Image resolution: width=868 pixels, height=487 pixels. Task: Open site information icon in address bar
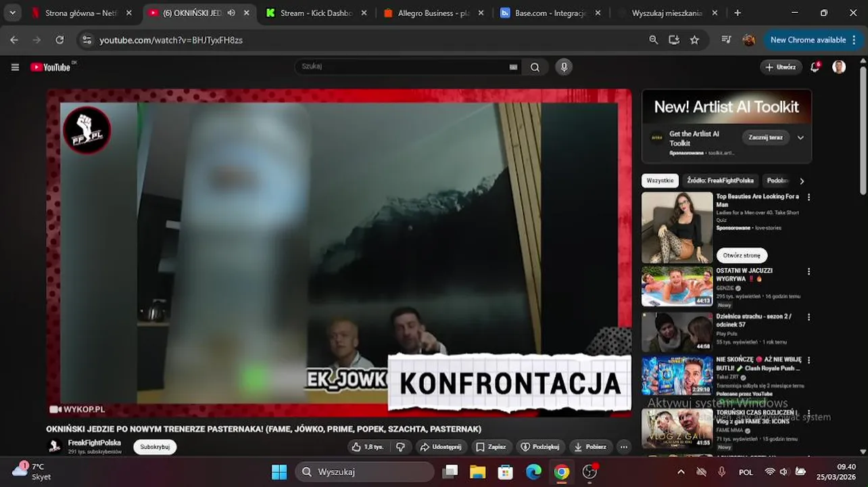pyautogui.click(x=87, y=40)
